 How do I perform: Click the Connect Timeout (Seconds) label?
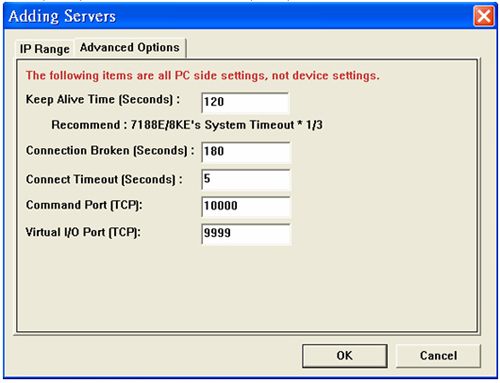coord(104,180)
